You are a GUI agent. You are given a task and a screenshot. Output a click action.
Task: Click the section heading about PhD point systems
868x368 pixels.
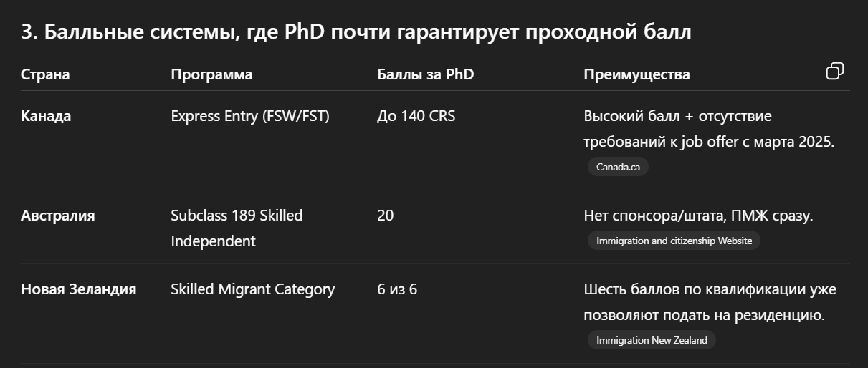[356, 32]
